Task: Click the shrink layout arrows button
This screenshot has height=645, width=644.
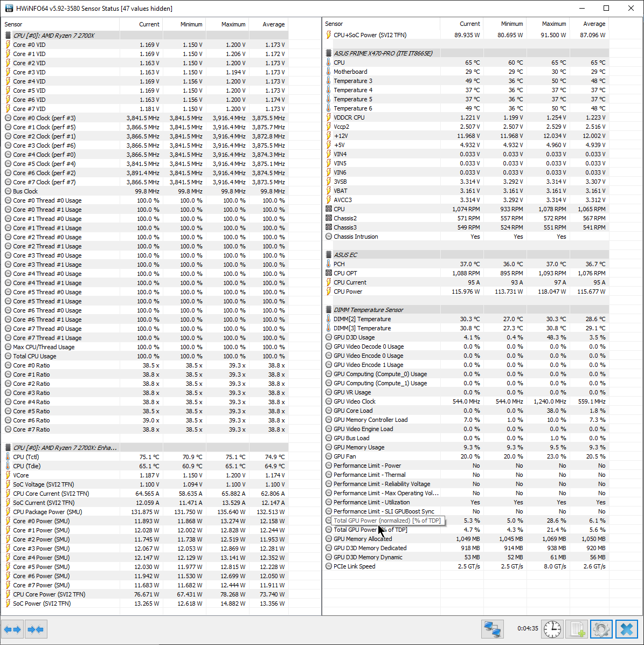Action: [36, 629]
